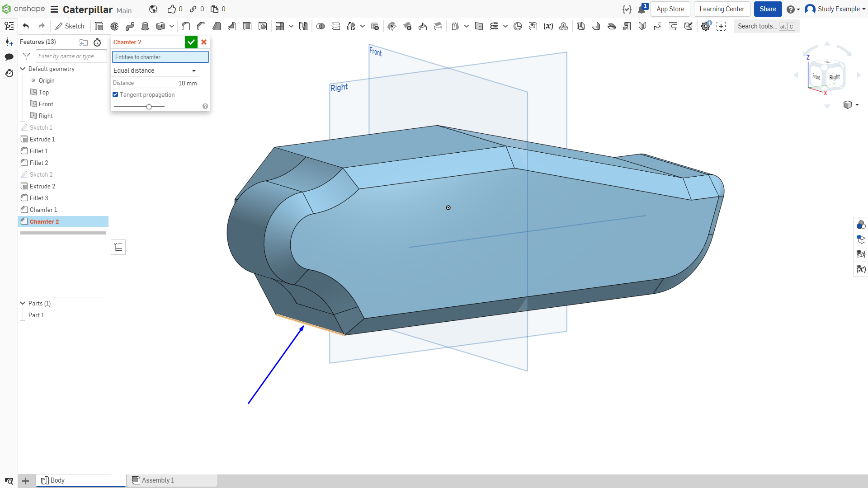
Task: Select the Rib tool
Action: [x=232, y=26]
